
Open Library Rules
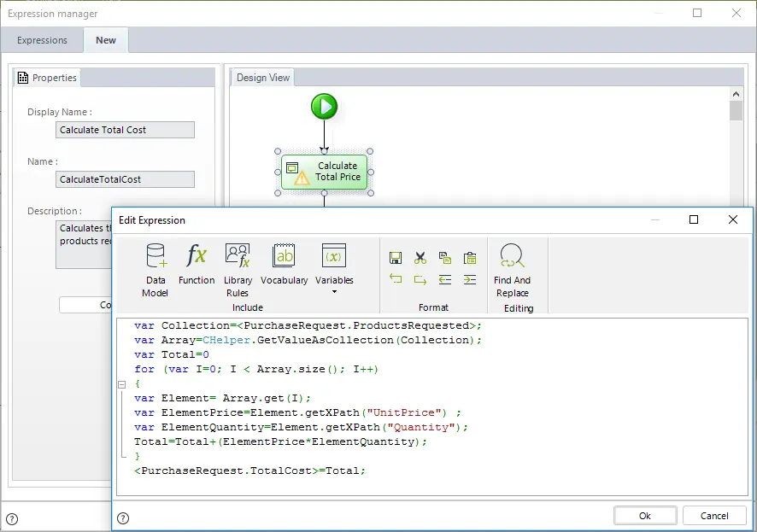click(x=238, y=270)
